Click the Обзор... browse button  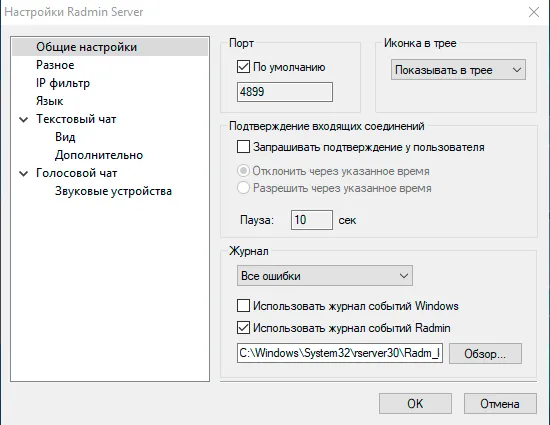[485, 353]
